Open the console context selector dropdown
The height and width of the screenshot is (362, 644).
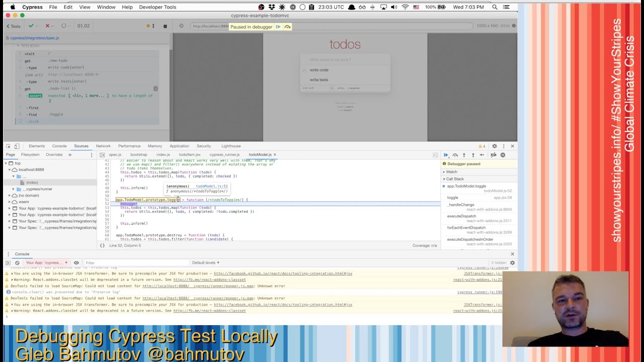coord(47,262)
